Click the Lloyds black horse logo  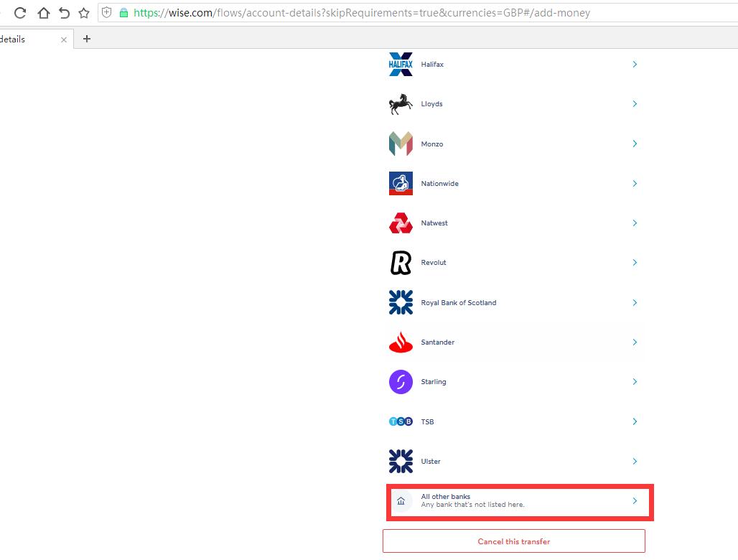point(401,104)
